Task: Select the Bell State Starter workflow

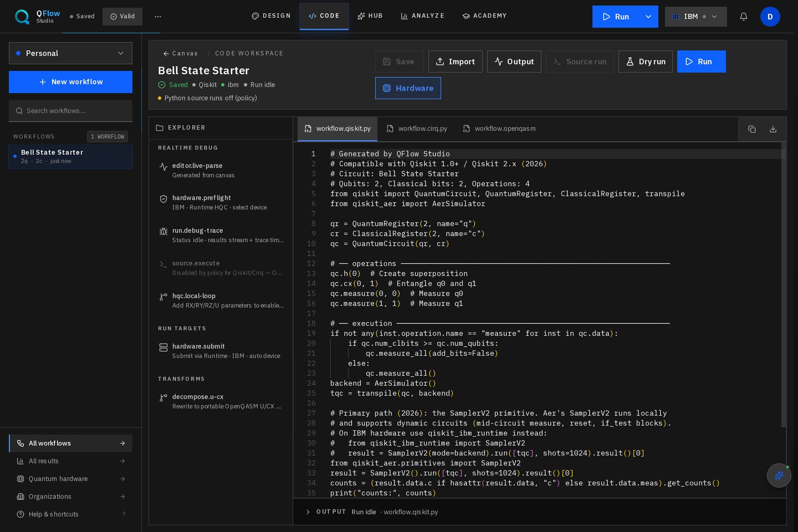Action: [71, 156]
